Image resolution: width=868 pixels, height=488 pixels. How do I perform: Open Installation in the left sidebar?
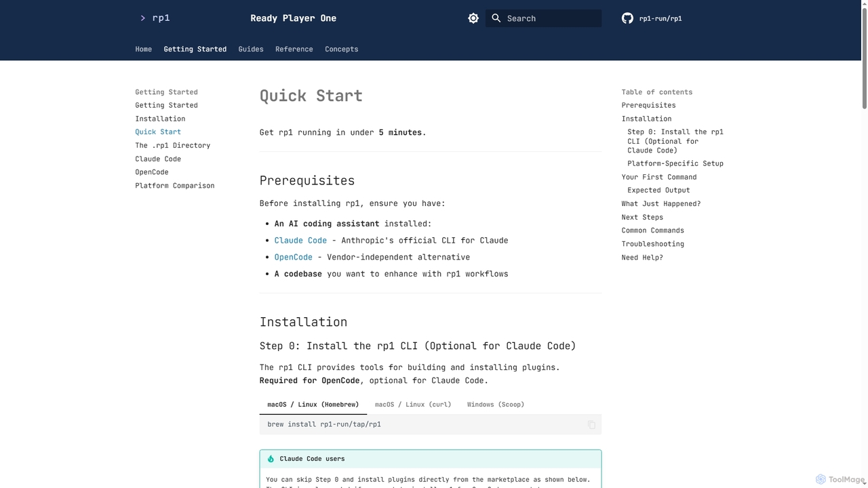click(x=160, y=119)
